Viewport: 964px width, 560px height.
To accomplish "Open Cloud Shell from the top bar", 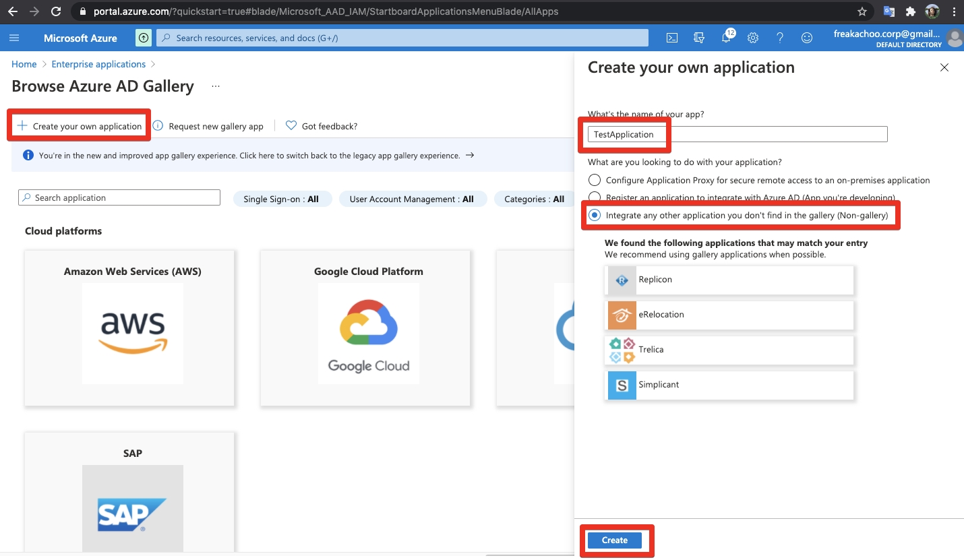I will pyautogui.click(x=672, y=38).
